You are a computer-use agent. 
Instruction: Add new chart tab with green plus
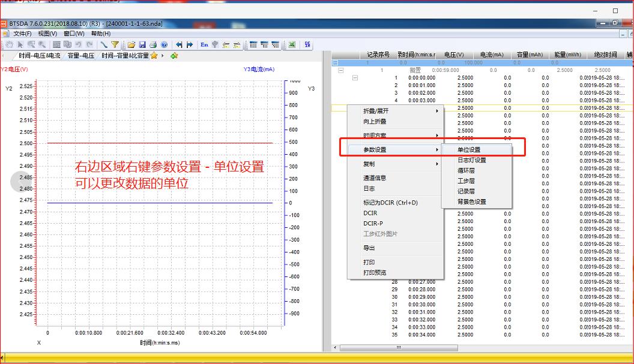click(x=174, y=56)
